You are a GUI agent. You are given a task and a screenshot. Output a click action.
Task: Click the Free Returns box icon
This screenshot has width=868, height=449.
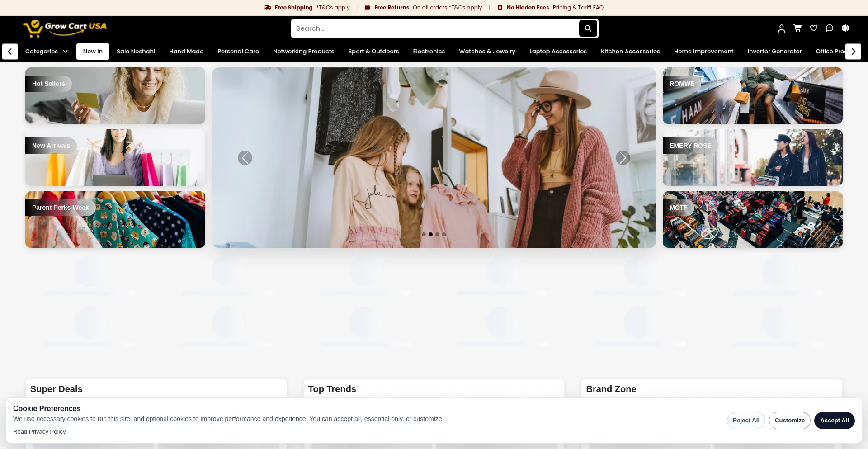[368, 8]
